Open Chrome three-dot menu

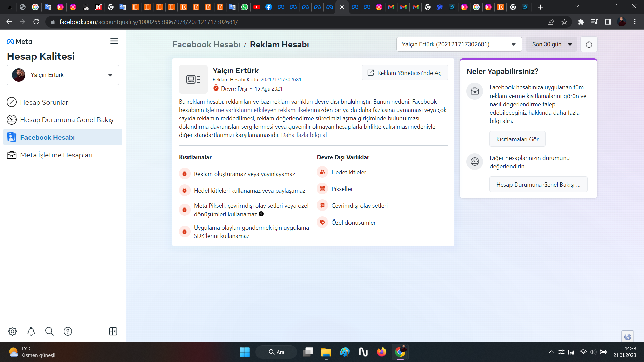pos(635,22)
